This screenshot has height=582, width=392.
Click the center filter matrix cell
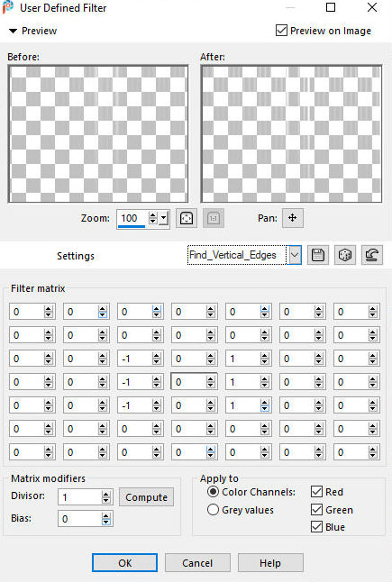tap(188, 382)
